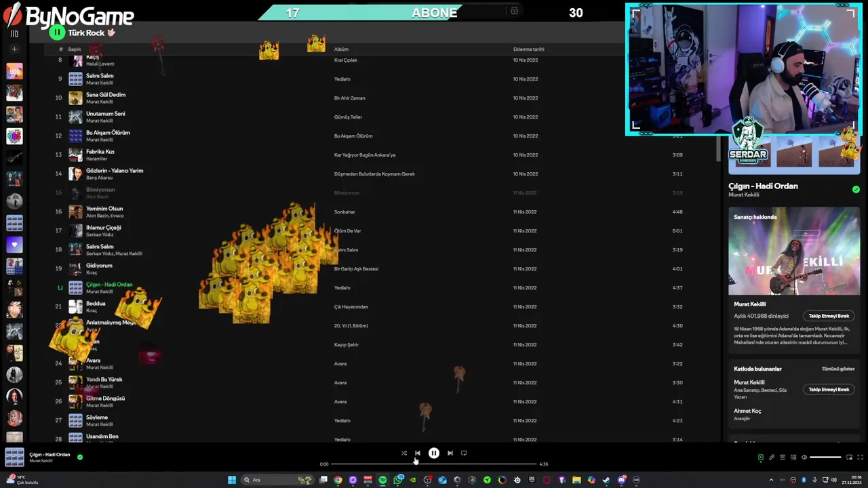Open WhatsApp from taskbar
Image resolution: width=868 pixels, height=488 pixels.
397,480
